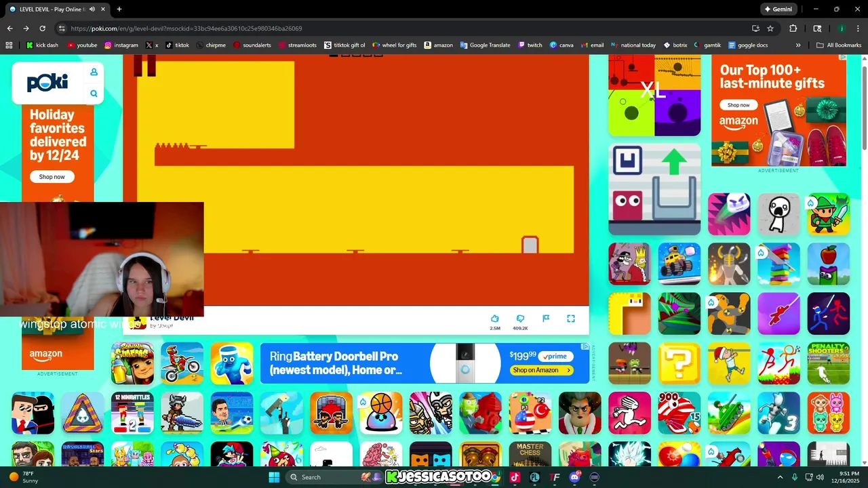
Task: Open the pink running stickman game thumbnail
Action: [x=629, y=413]
